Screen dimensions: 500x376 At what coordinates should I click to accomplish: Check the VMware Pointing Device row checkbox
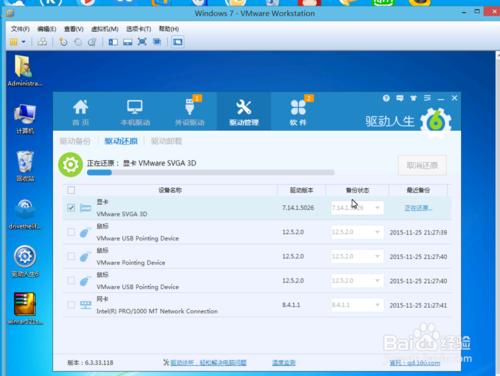[x=71, y=256]
